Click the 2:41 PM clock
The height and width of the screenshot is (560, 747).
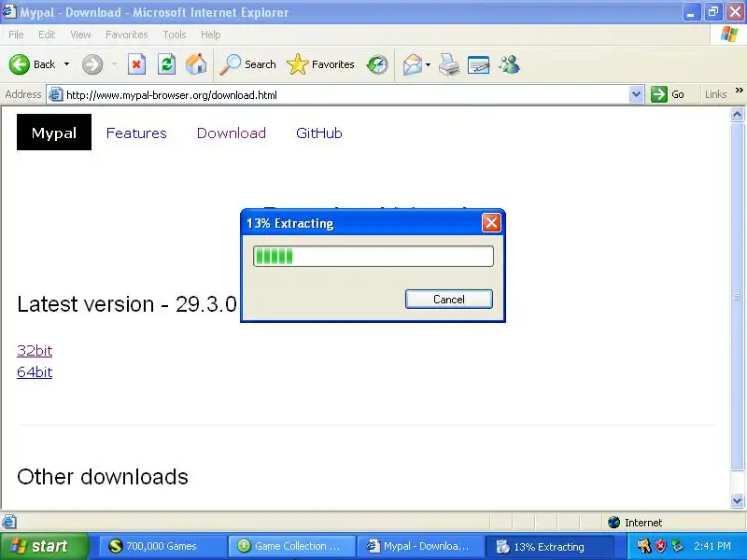pyautogui.click(x=712, y=546)
